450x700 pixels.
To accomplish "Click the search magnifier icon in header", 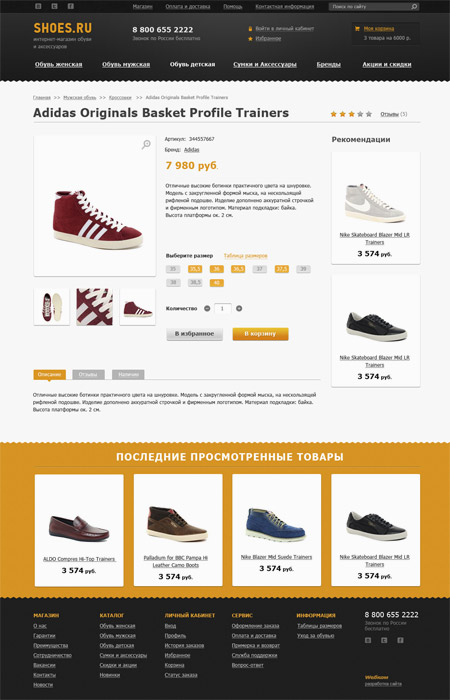I will [414, 7].
